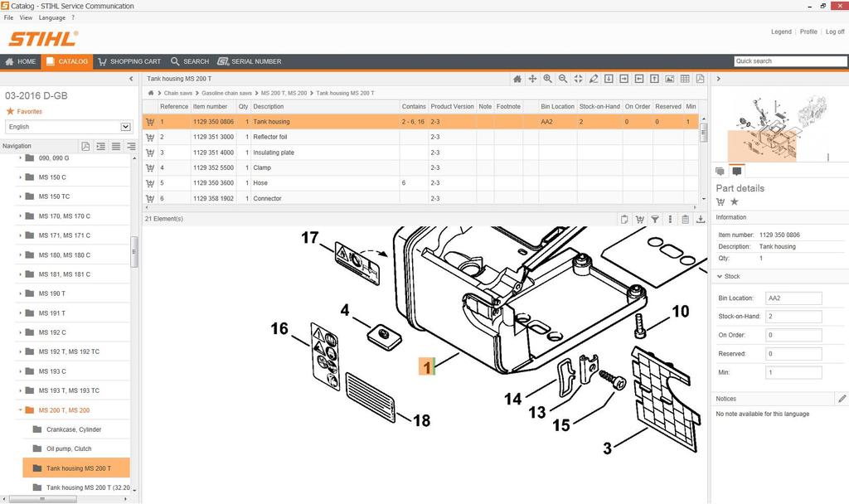Click the copy icon below parts table
Image resolution: width=849 pixels, height=504 pixels.
pos(624,219)
